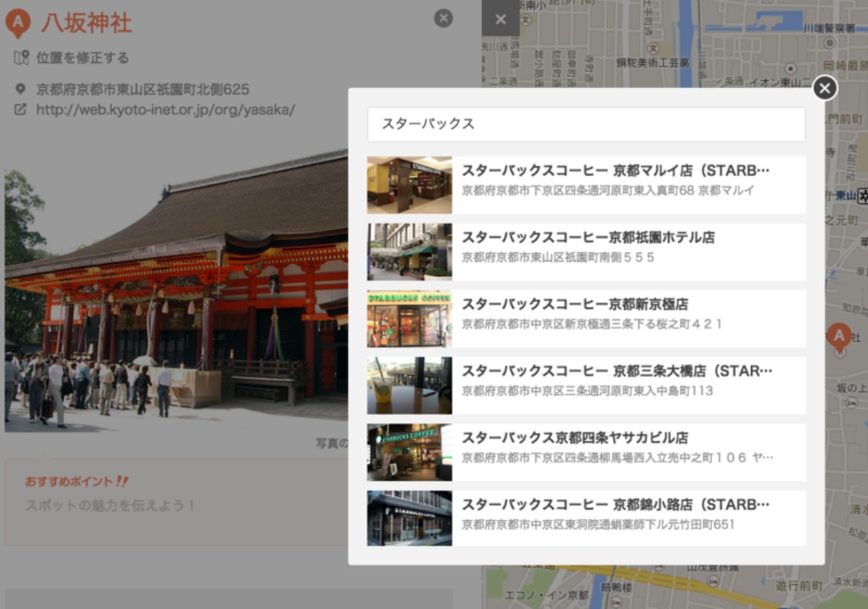Close the Starbucks search results popup
This screenshot has height=609, width=868.
click(825, 88)
